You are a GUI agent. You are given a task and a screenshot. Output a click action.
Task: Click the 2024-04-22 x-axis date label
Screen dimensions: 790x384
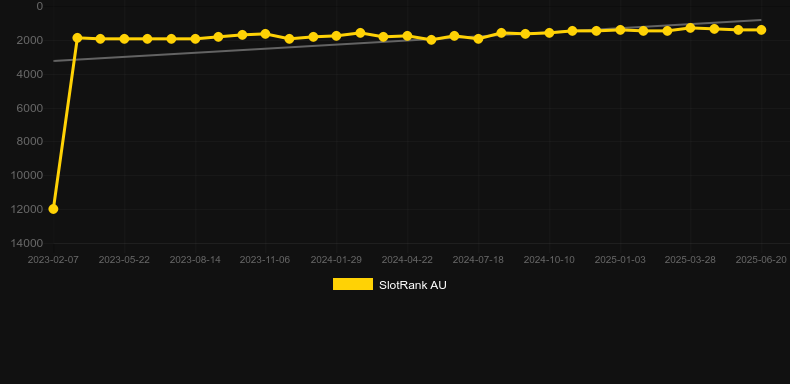(407, 260)
